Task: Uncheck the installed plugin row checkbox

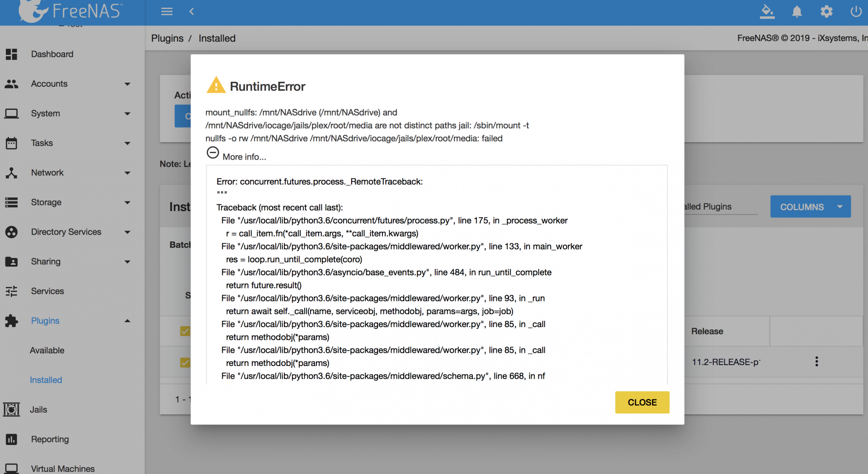Action: tap(185, 362)
